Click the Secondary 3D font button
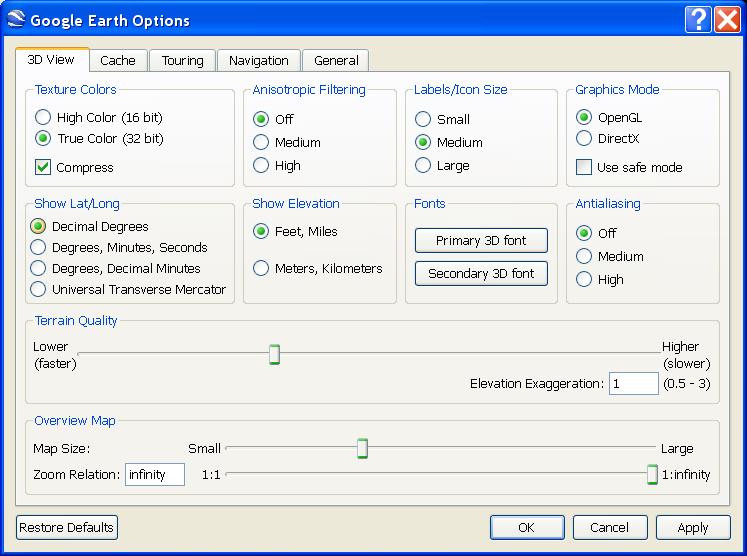747x556 pixels. 481,273
